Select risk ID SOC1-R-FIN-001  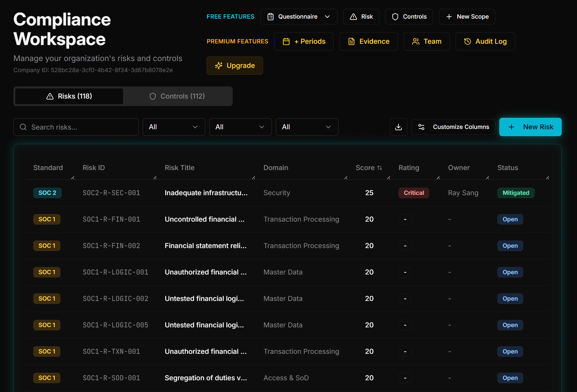tap(111, 219)
